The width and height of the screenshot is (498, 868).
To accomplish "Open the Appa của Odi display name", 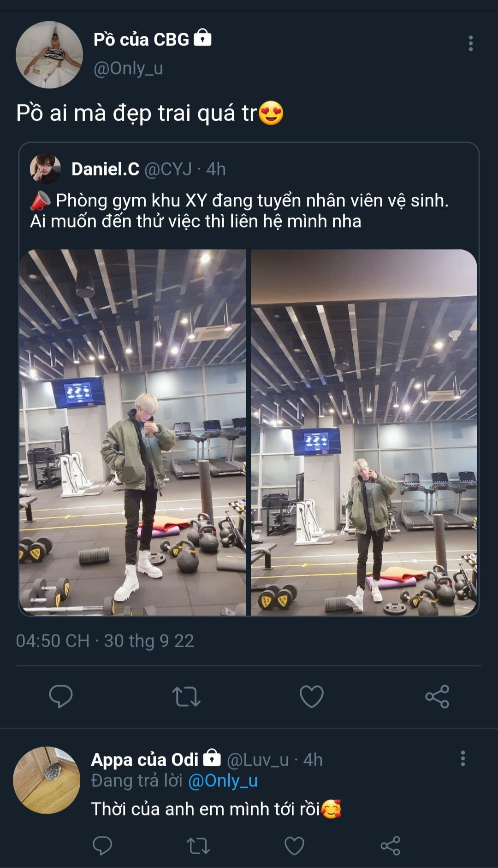I will click(x=144, y=759).
